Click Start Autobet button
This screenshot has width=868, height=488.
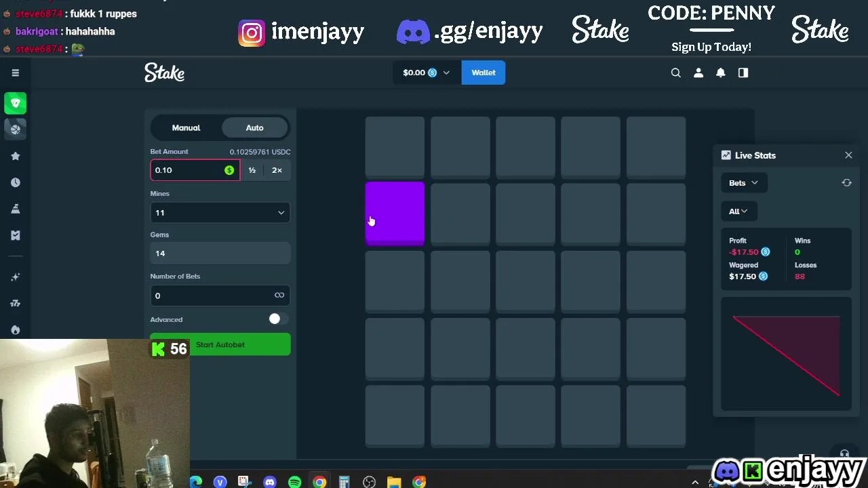coord(220,344)
